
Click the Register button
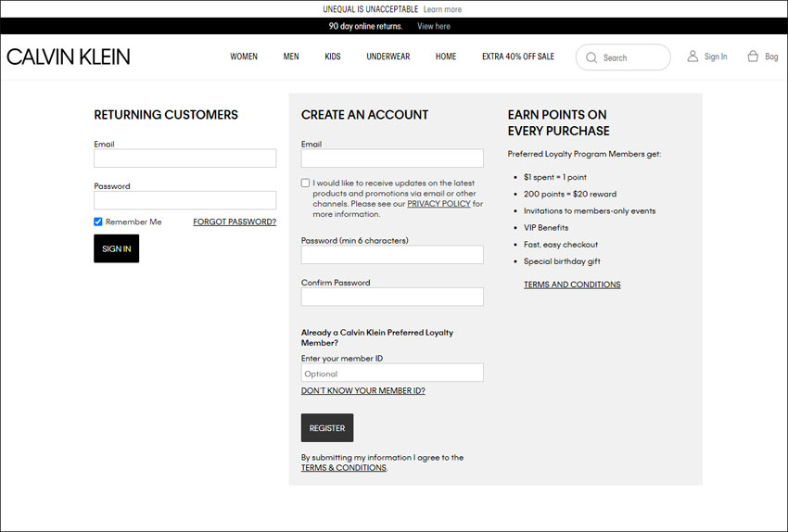click(x=327, y=428)
